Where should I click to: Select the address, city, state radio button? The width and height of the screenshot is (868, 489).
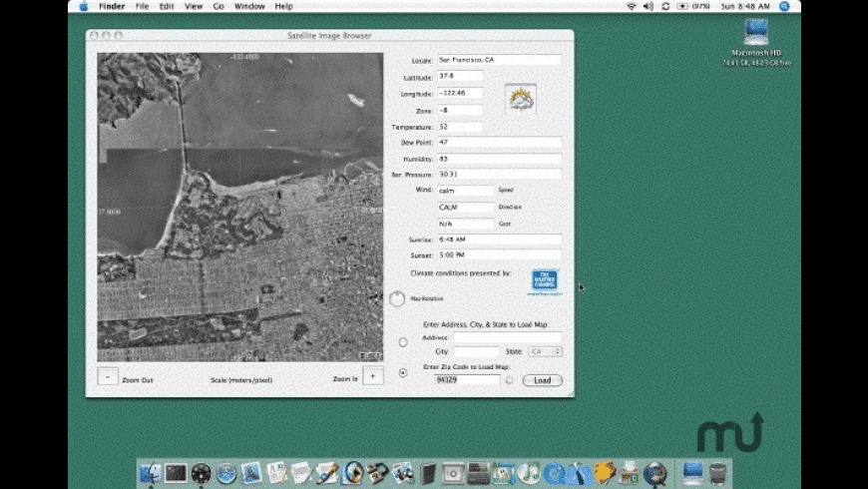(x=403, y=342)
